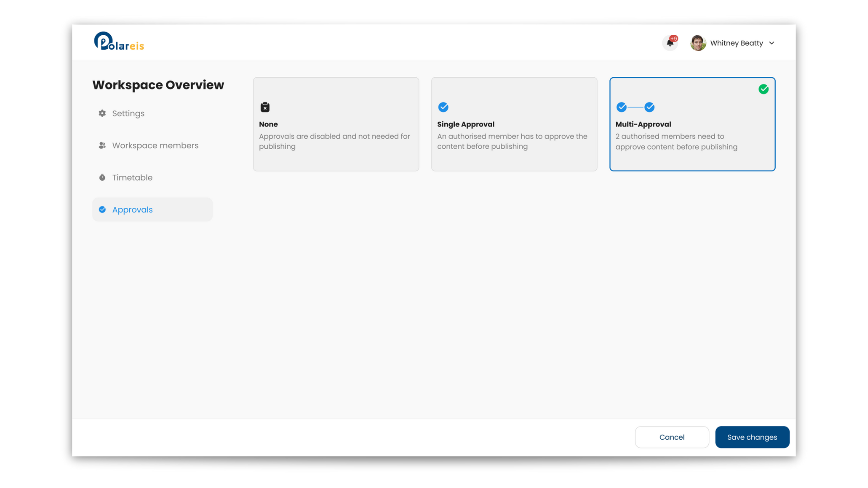Click green selected checkmark on Multi-Approval
The image size is (868, 488).
pos(763,89)
